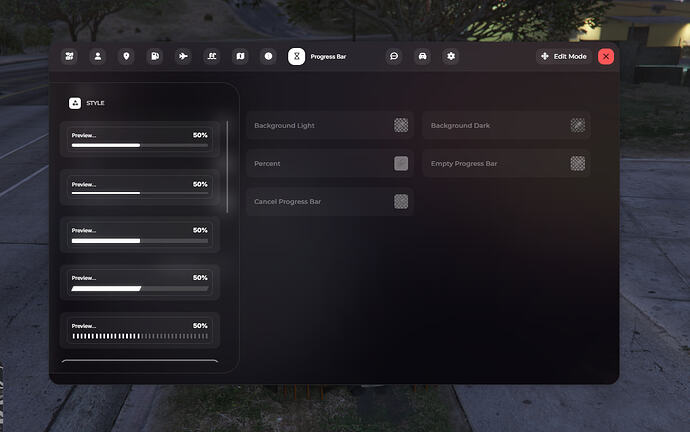Open the airplane tab icon
This screenshot has width=690, height=432.
pyautogui.click(x=183, y=56)
